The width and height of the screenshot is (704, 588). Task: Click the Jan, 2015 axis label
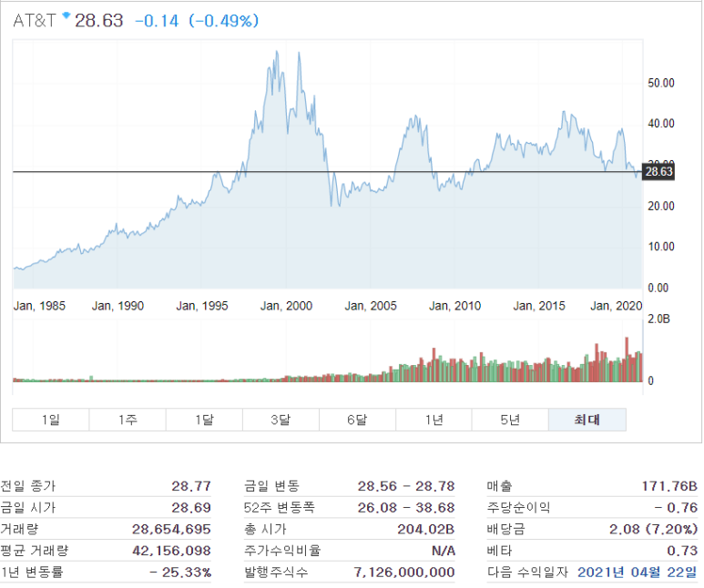click(539, 306)
